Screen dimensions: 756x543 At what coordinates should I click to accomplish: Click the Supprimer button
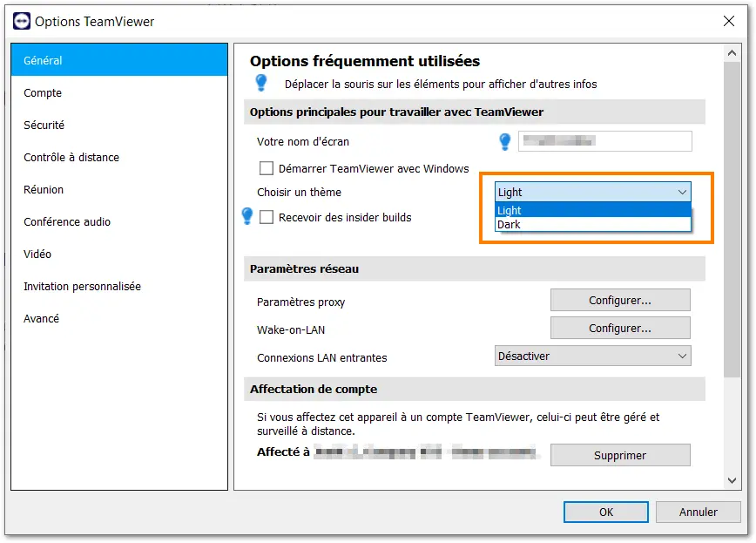coord(620,455)
